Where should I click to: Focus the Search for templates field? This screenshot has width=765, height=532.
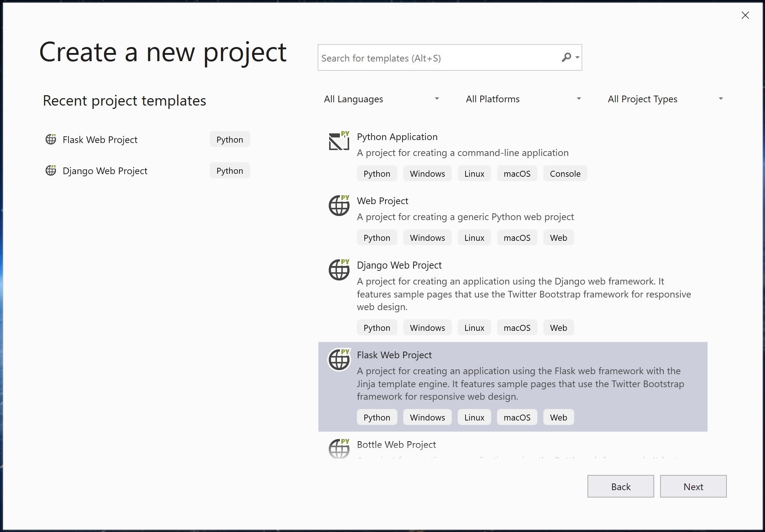437,58
